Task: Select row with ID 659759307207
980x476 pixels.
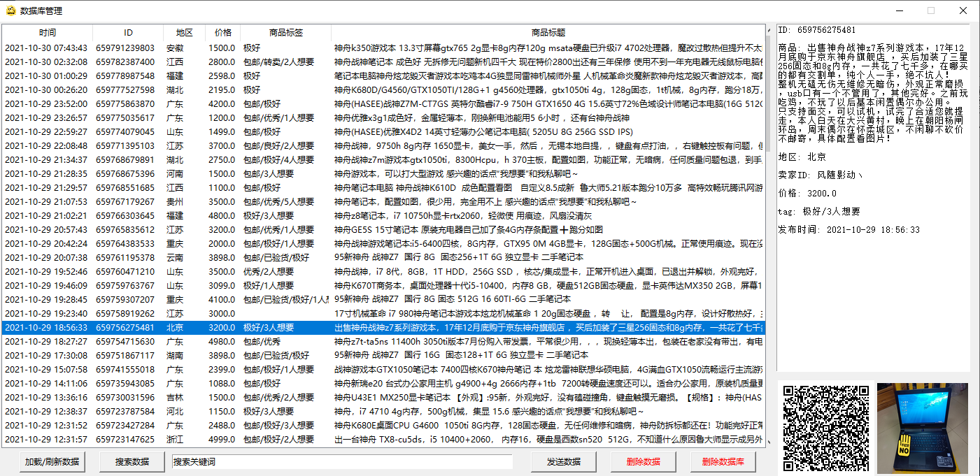Action: pos(383,300)
